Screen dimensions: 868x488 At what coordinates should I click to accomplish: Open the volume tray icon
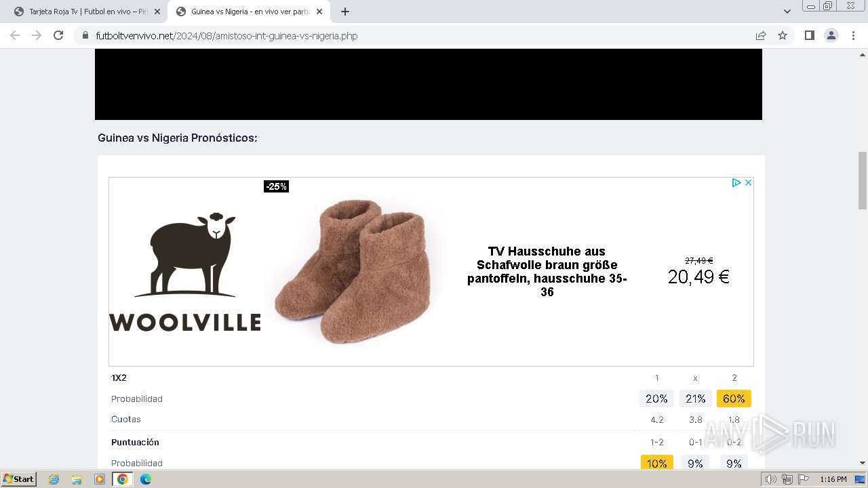click(770, 479)
